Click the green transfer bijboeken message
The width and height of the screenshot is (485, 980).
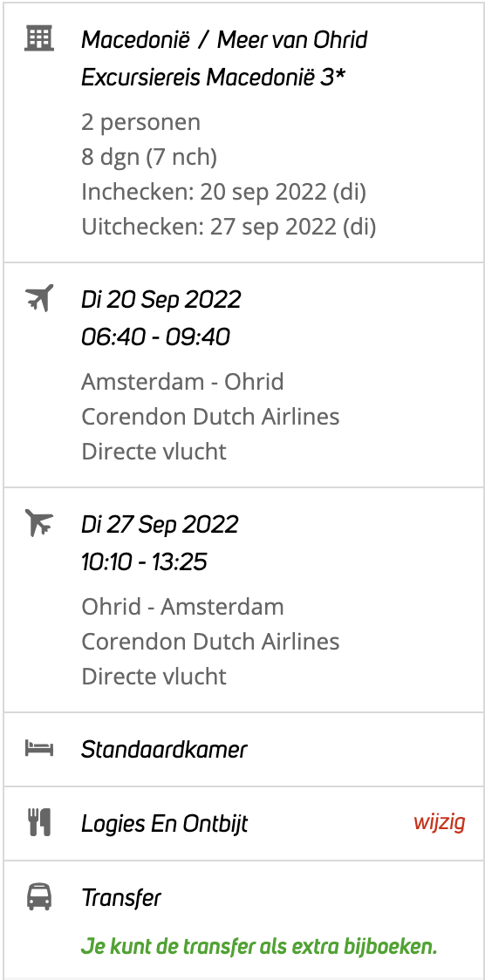(x=259, y=947)
